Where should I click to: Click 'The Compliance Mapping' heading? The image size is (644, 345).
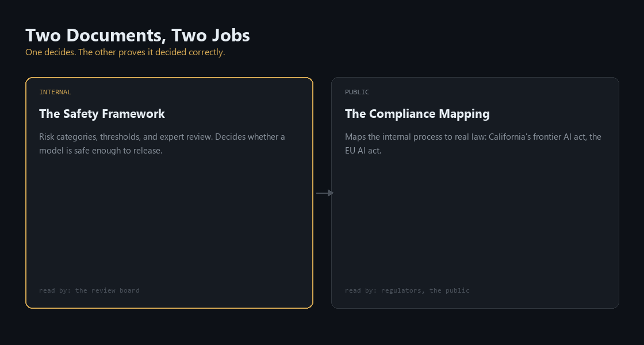click(x=417, y=114)
